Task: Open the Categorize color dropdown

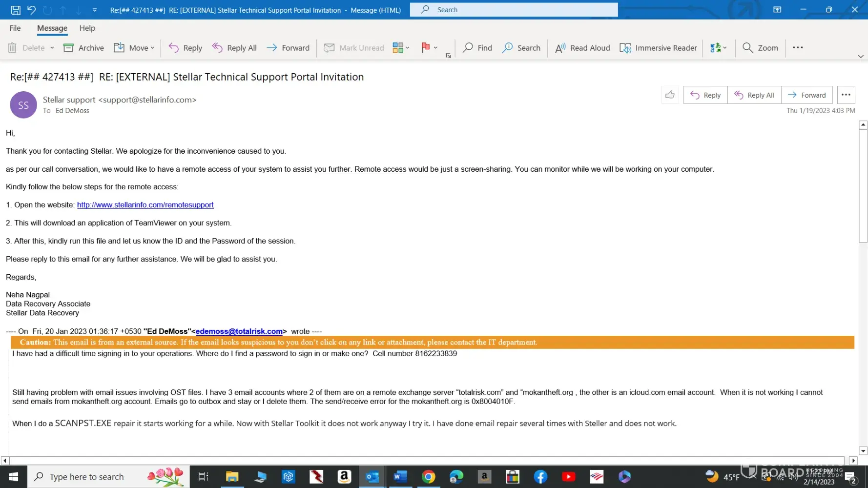Action: (x=407, y=48)
